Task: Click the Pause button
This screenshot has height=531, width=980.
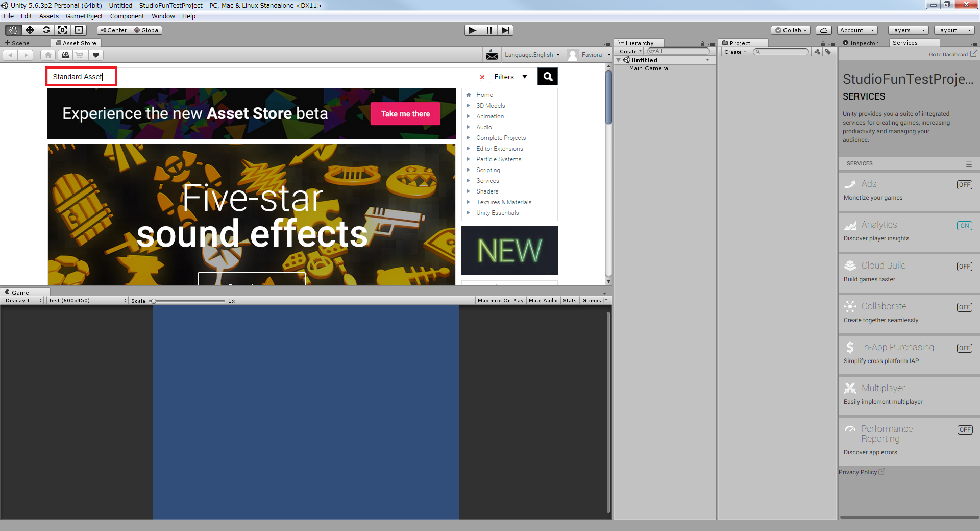Action: tap(489, 30)
